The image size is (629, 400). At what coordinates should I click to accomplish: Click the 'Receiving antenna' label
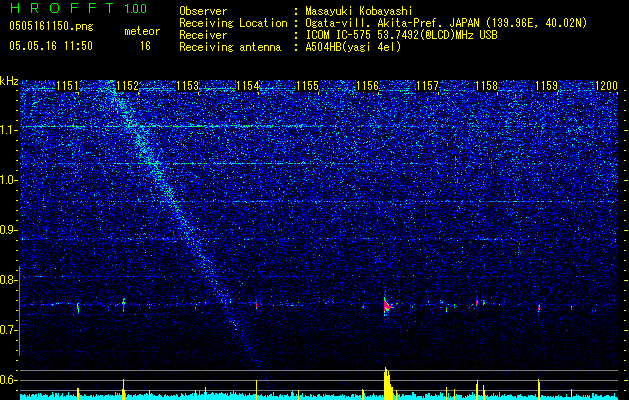tap(230, 47)
